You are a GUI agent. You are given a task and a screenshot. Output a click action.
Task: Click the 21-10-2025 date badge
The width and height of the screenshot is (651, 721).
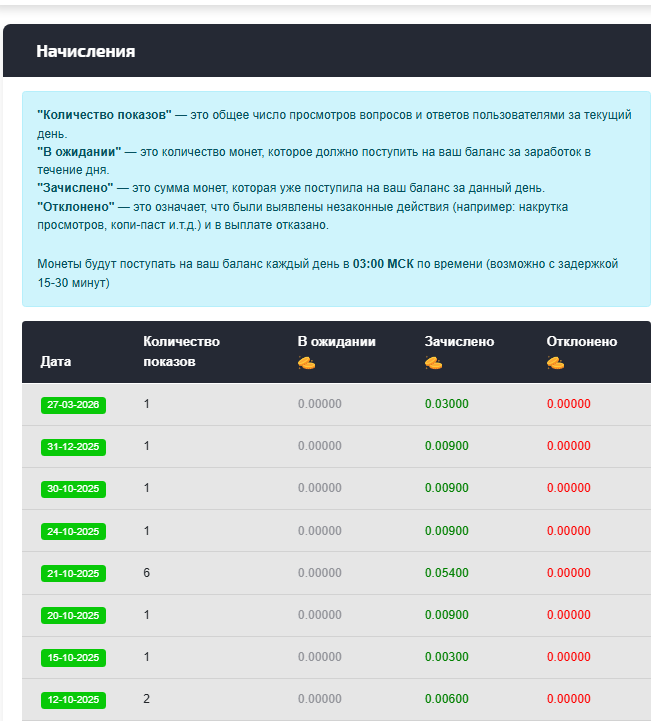[74, 574]
